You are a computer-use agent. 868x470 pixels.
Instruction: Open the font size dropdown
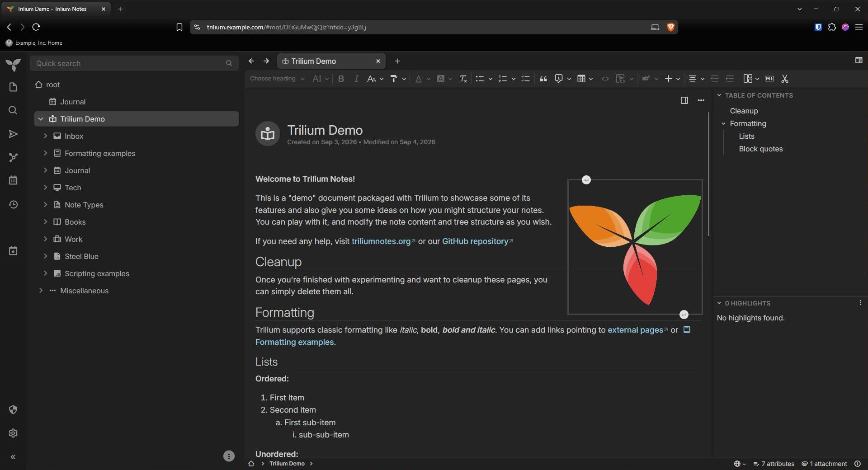[321, 79]
